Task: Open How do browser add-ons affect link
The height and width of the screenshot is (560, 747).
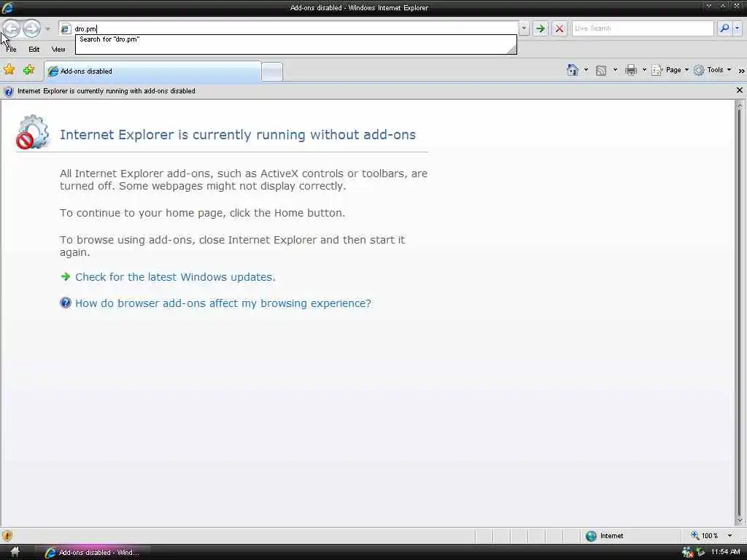Action: [x=223, y=303]
